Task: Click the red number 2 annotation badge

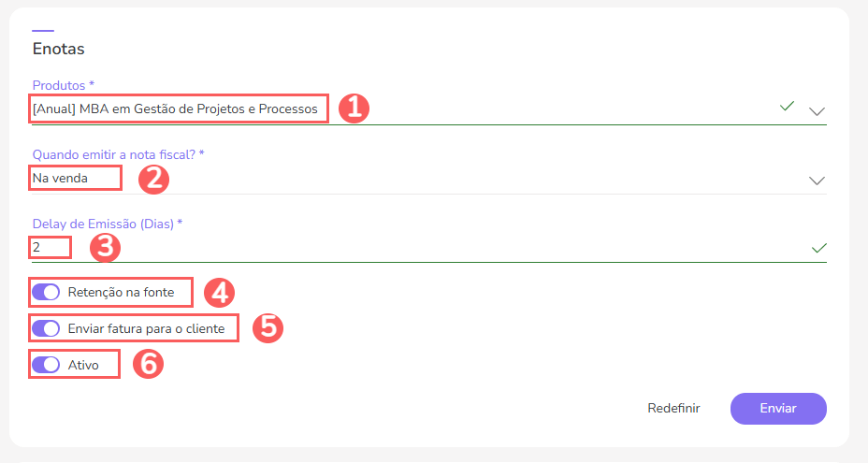Action: 153,178
